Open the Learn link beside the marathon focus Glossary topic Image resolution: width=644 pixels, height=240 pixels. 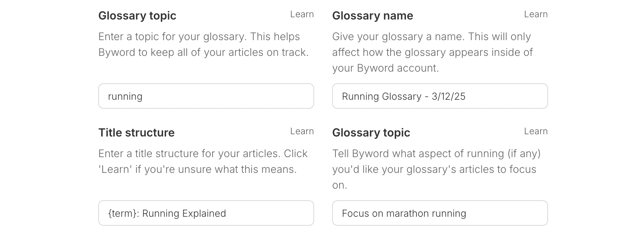tap(536, 131)
